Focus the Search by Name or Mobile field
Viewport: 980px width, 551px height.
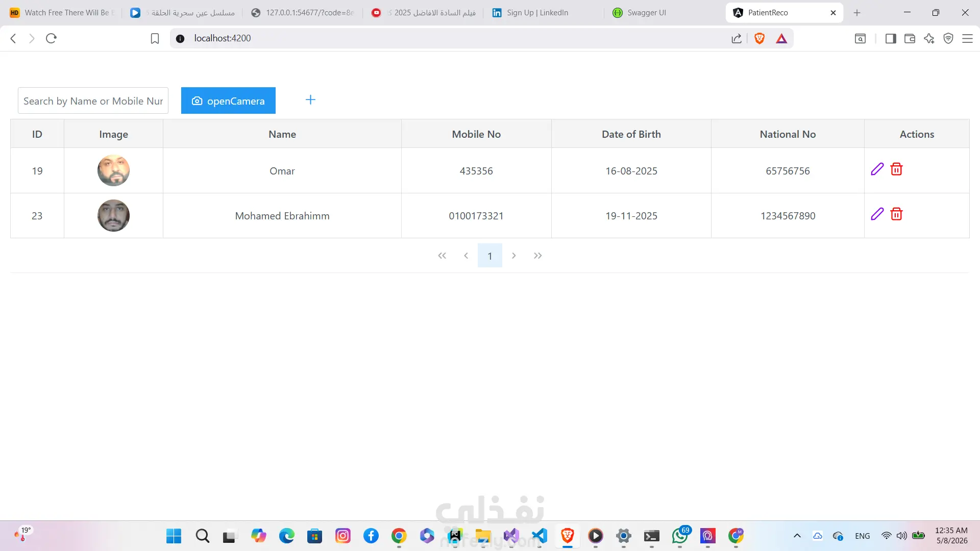click(x=93, y=101)
